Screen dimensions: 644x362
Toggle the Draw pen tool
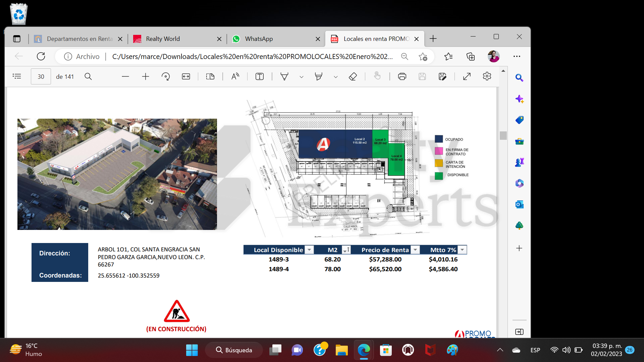(x=284, y=76)
